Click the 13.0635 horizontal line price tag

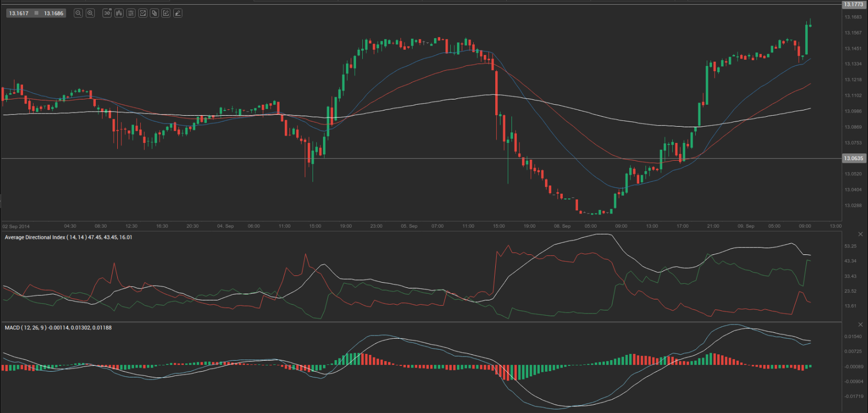(853, 158)
